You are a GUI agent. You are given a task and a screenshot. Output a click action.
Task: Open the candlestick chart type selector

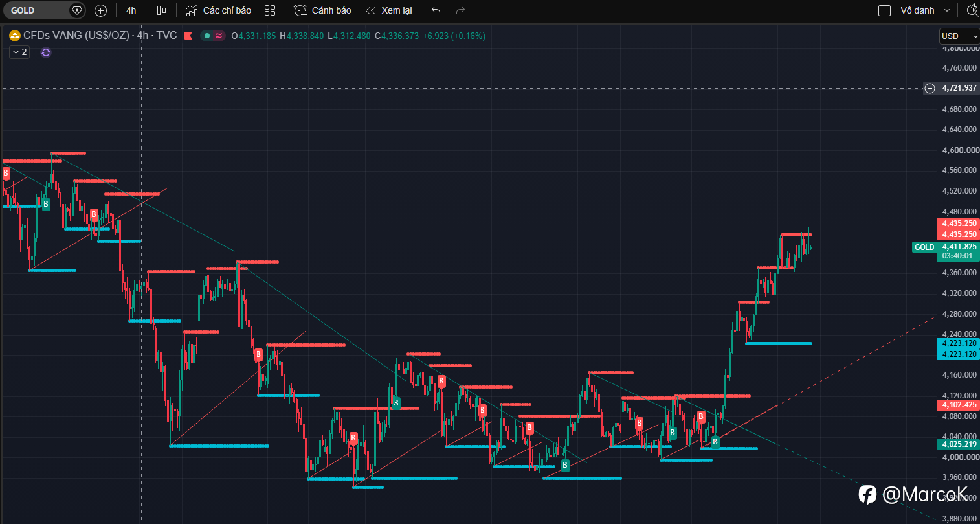(161, 10)
